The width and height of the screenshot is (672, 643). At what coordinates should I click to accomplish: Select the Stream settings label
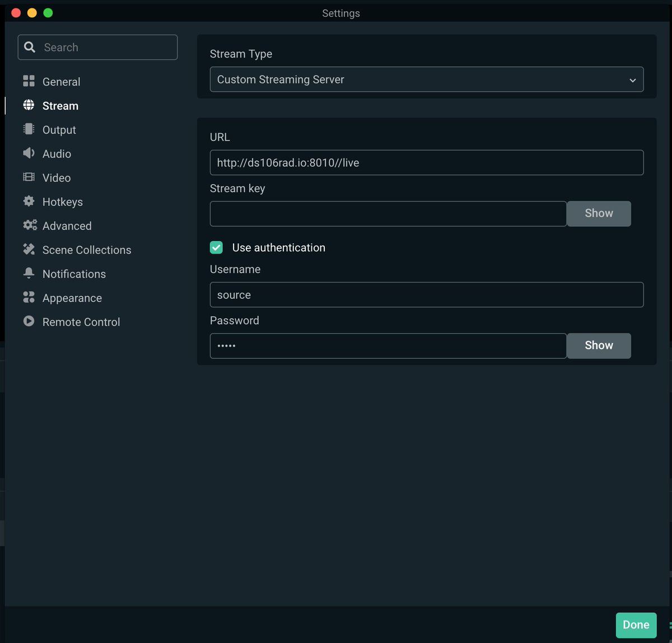click(x=60, y=106)
